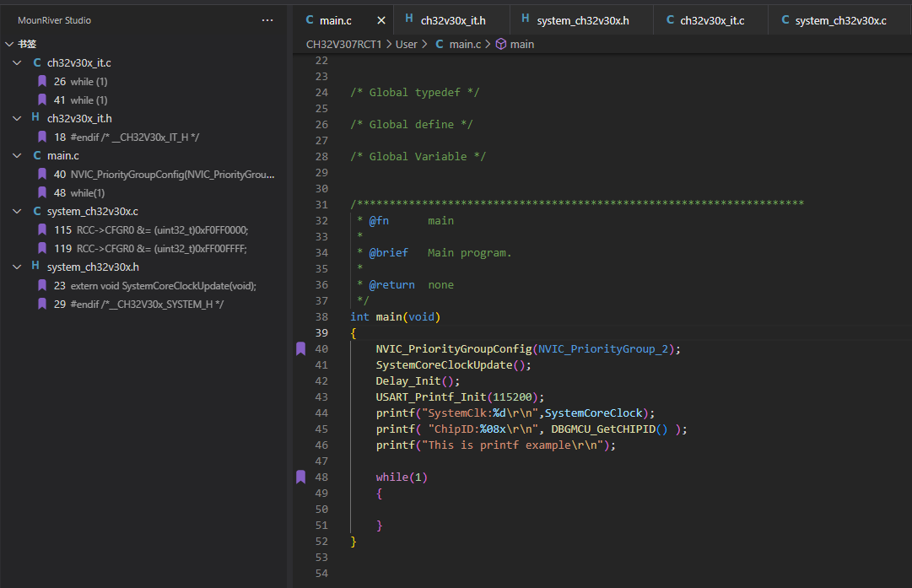
Task: Jump to bookmark '119 RCC->CFGR0 &= 0xFF00FFFF'
Action: point(143,249)
